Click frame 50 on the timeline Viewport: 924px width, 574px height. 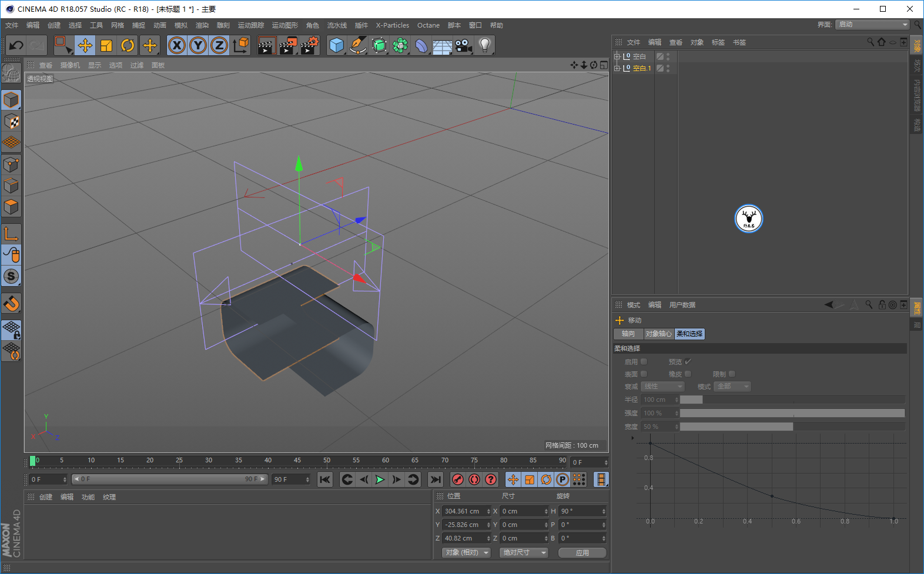click(x=327, y=461)
